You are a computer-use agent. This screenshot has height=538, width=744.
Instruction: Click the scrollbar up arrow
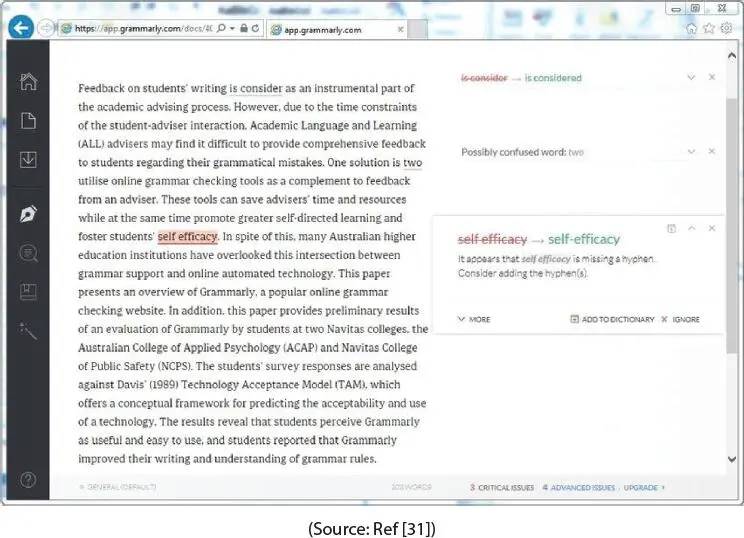(732, 56)
